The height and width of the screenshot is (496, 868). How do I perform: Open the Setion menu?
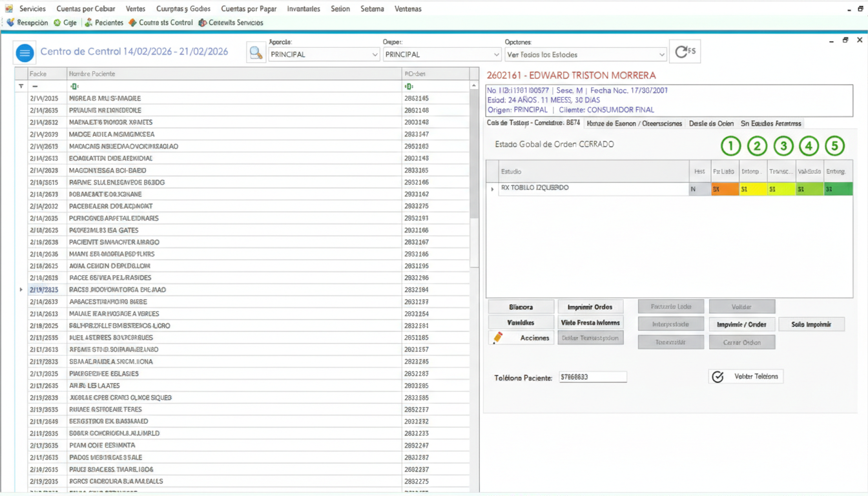pyautogui.click(x=340, y=9)
